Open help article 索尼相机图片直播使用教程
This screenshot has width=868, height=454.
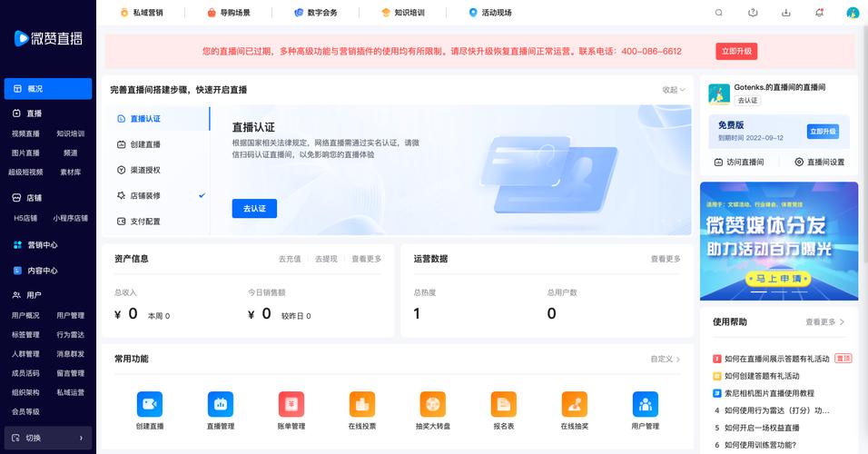[769, 393]
